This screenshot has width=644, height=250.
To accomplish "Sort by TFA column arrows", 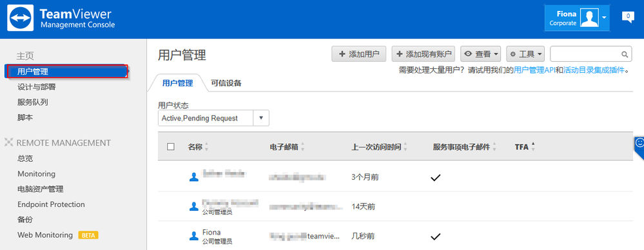I will 533,146.
